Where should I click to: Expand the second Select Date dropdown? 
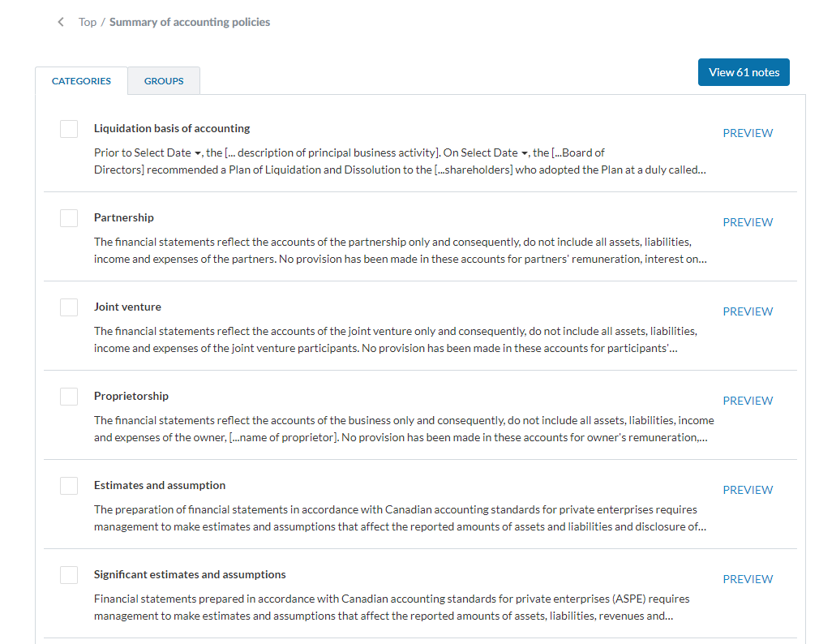(x=495, y=152)
